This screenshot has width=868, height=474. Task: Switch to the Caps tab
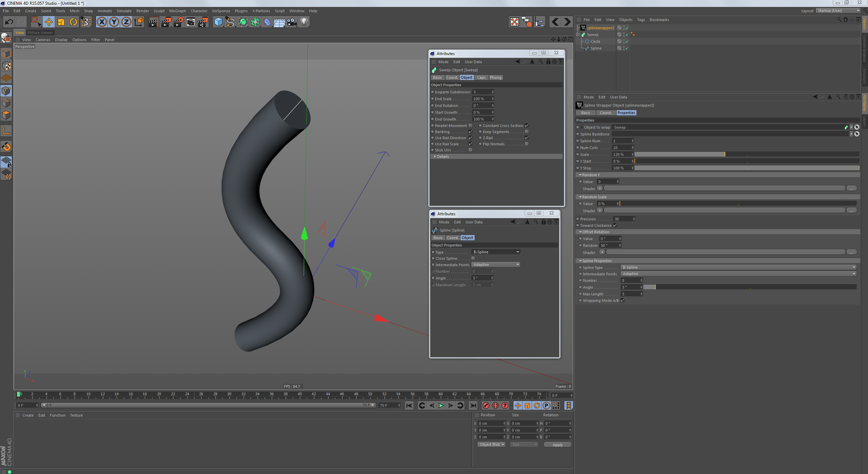tap(481, 77)
